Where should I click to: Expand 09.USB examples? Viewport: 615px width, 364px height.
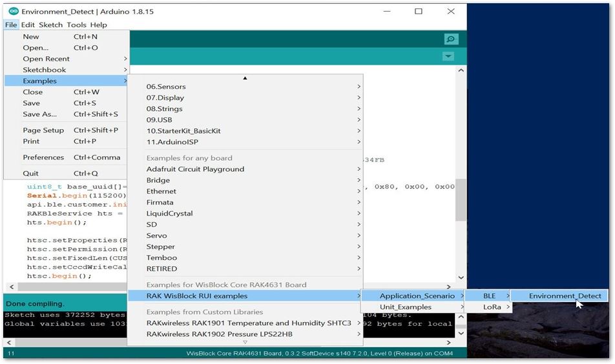click(x=245, y=120)
